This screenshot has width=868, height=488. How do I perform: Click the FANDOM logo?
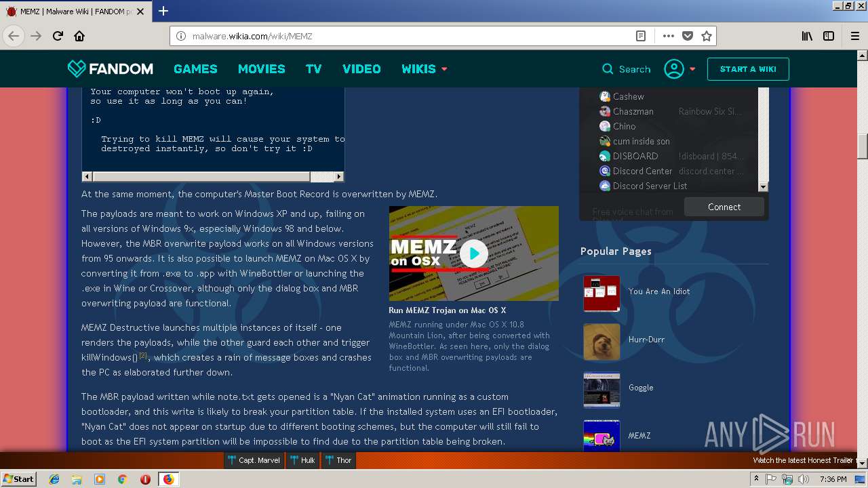coord(110,68)
